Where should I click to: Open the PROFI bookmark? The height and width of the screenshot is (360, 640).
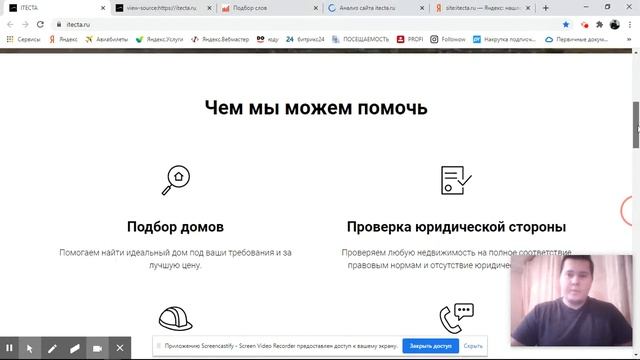(410, 39)
